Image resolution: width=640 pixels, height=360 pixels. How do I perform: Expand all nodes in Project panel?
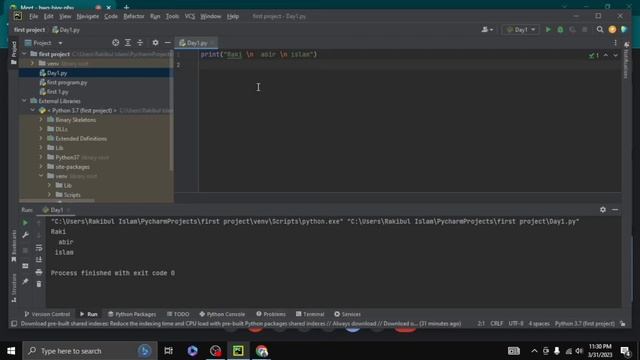pos(128,42)
